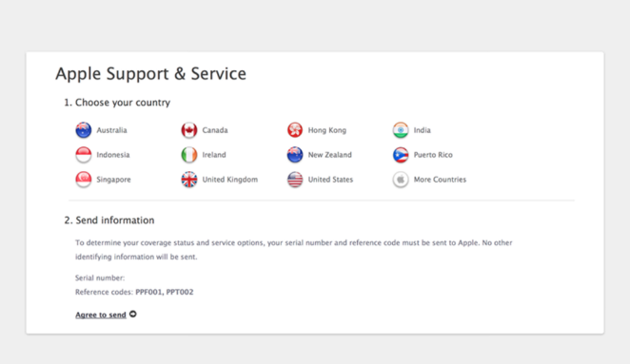The height and width of the screenshot is (364, 630).
Task: Open the More Countries link
Action: 440,180
